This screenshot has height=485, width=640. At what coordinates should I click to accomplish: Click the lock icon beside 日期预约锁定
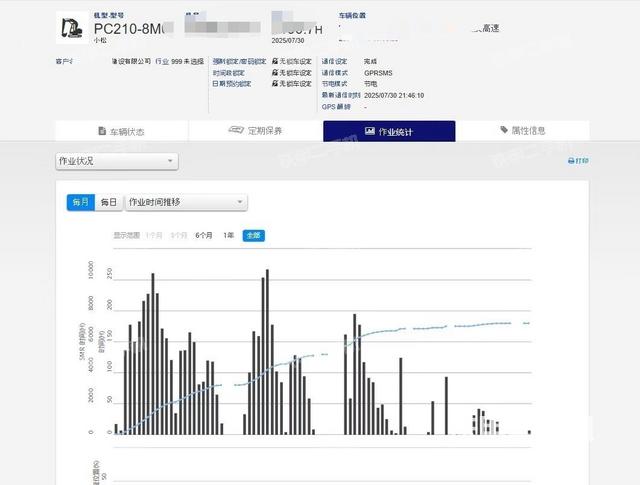tap(275, 84)
